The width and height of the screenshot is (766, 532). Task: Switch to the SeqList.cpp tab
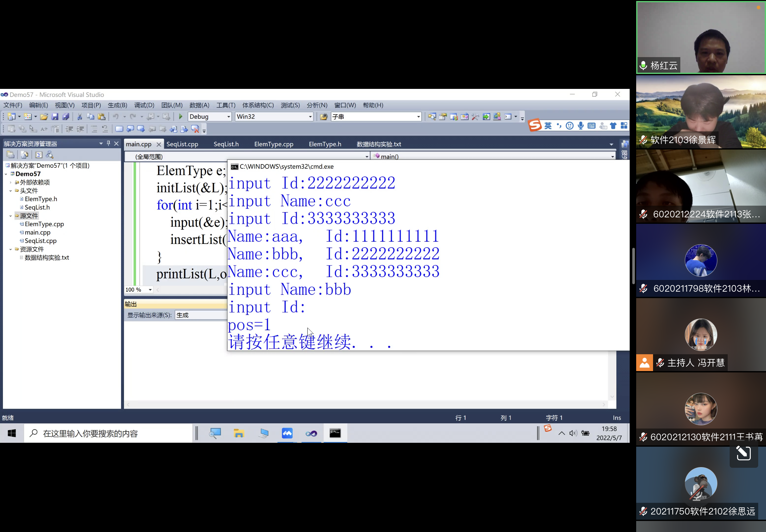182,144
